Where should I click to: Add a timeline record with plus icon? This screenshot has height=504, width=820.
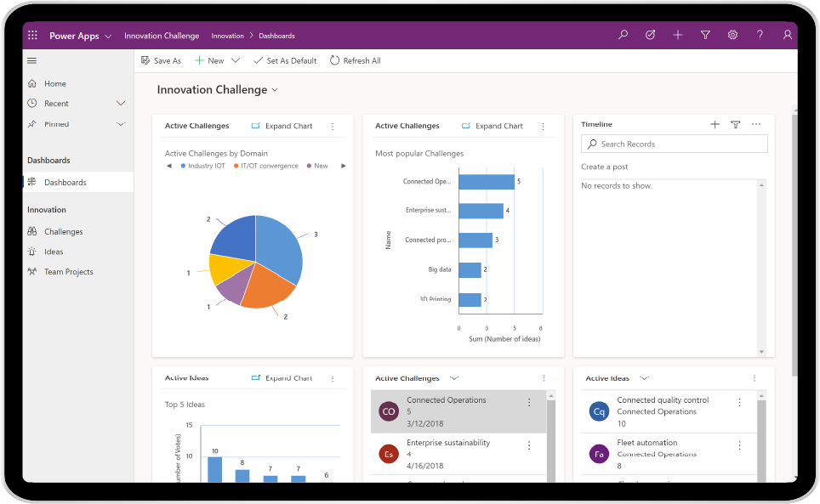pos(715,125)
